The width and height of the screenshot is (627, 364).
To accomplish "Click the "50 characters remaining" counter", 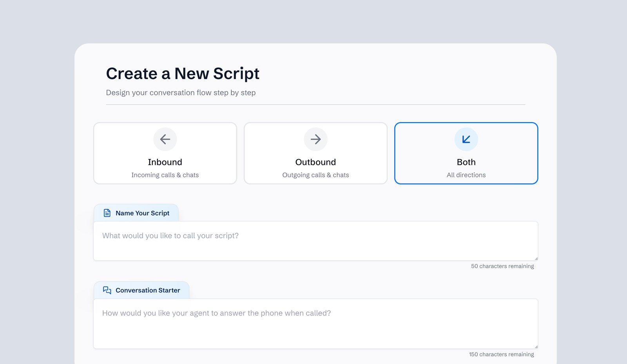I will pos(502,266).
